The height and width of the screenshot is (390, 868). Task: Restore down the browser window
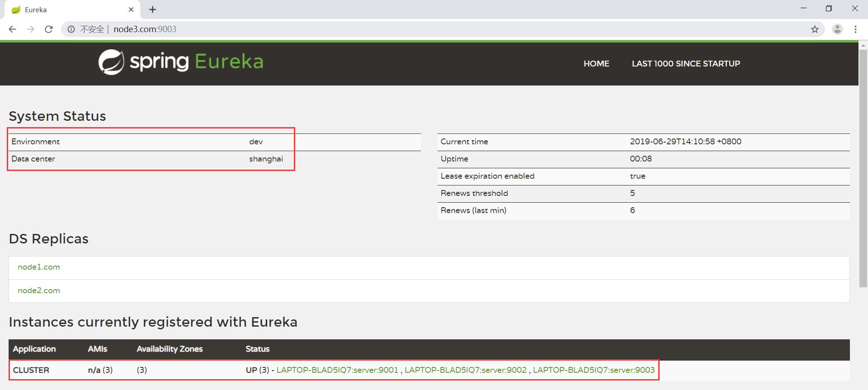pyautogui.click(x=829, y=9)
